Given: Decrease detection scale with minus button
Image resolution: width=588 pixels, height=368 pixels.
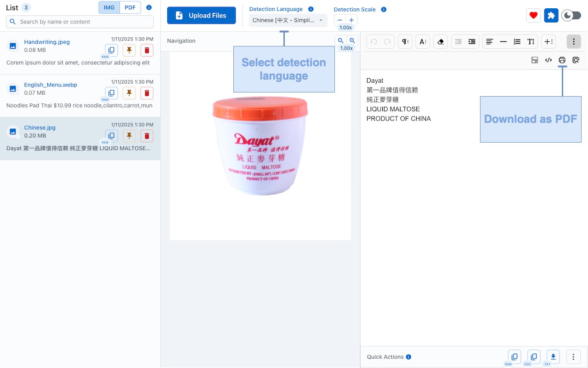Looking at the screenshot, I should coord(340,20).
